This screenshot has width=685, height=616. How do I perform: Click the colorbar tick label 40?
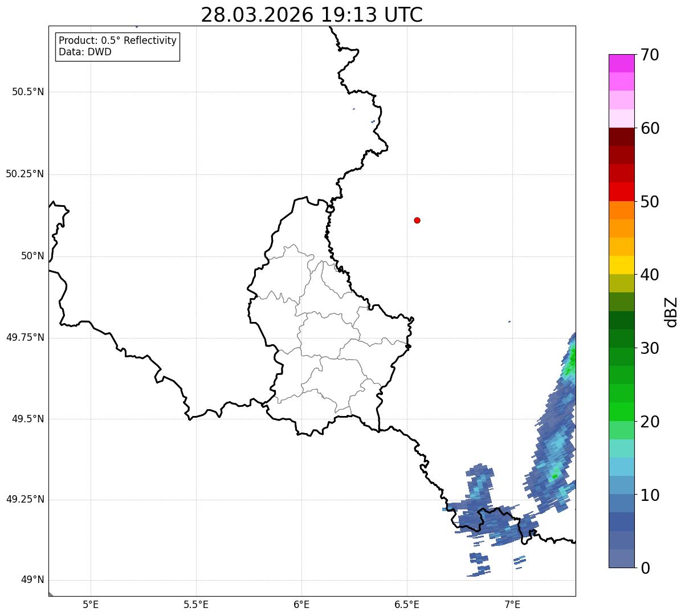coord(650,275)
